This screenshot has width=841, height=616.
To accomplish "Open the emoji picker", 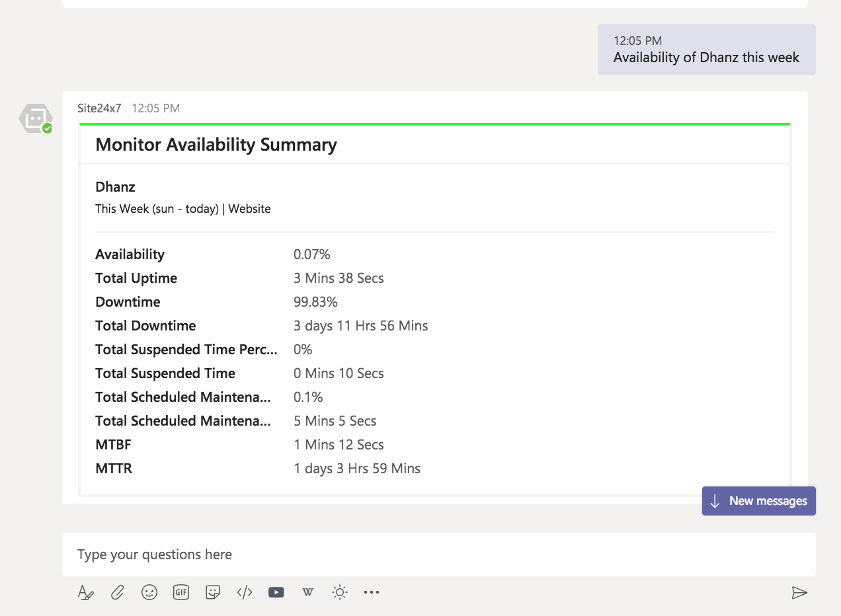I will click(x=149, y=592).
